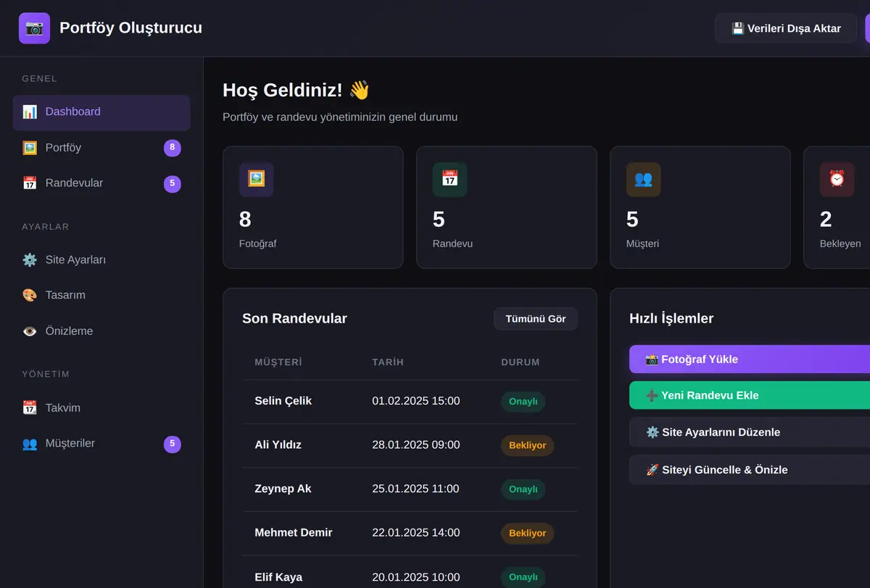Click the Fotoğraf Yükle quick action

[750, 359]
